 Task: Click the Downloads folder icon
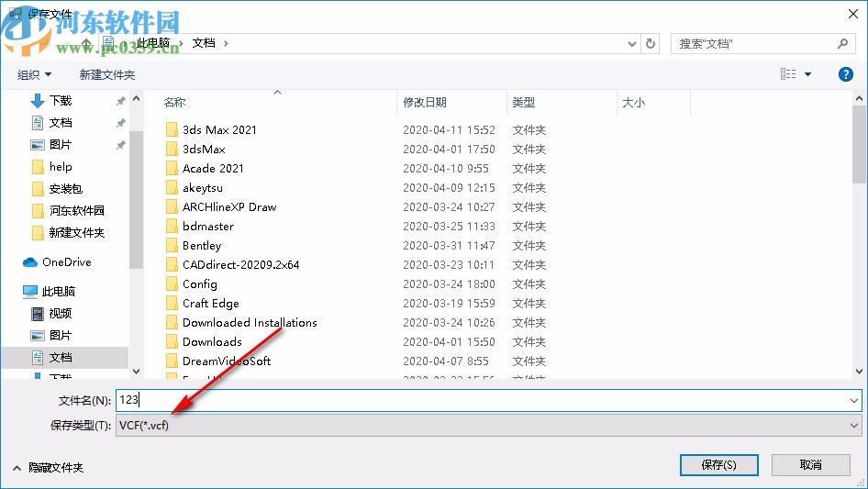(x=172, y=341)
